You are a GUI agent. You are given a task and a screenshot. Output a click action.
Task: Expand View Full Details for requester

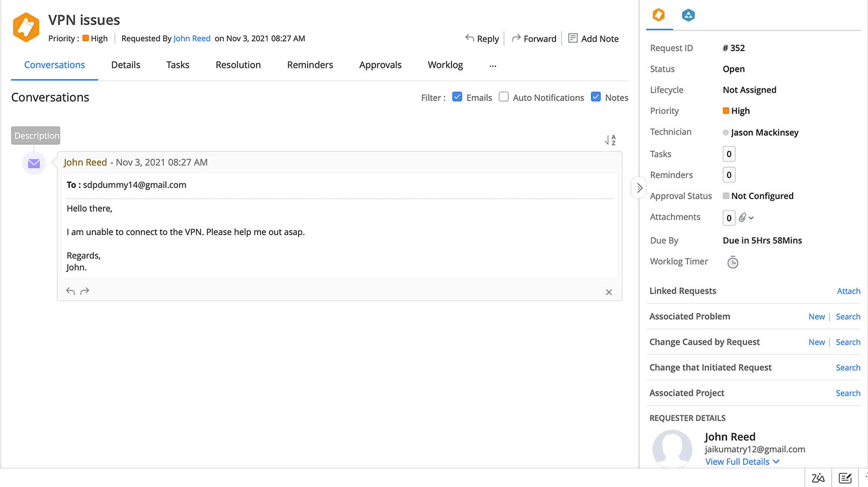tap(742, 461)
